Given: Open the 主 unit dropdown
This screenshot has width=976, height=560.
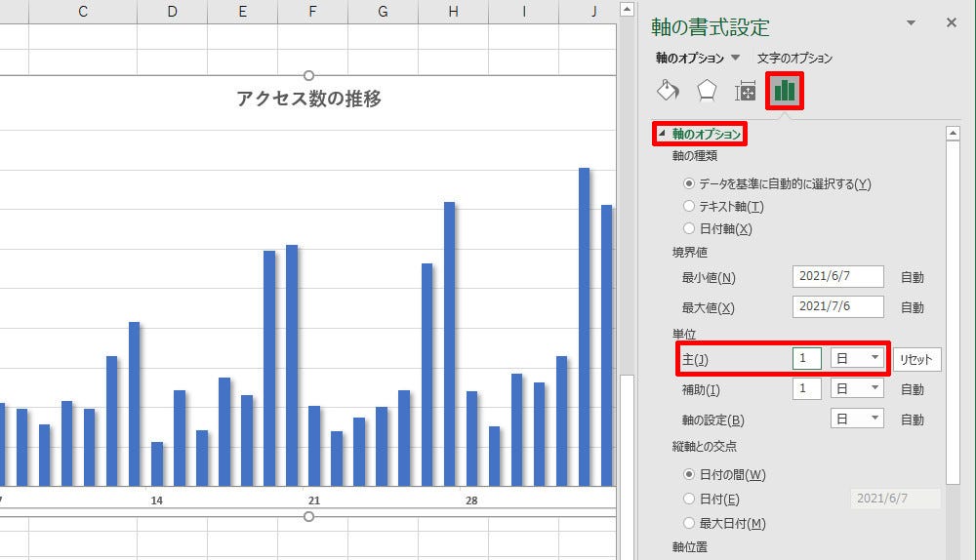Looking at the screenshot, I should (x=857, y=358).
